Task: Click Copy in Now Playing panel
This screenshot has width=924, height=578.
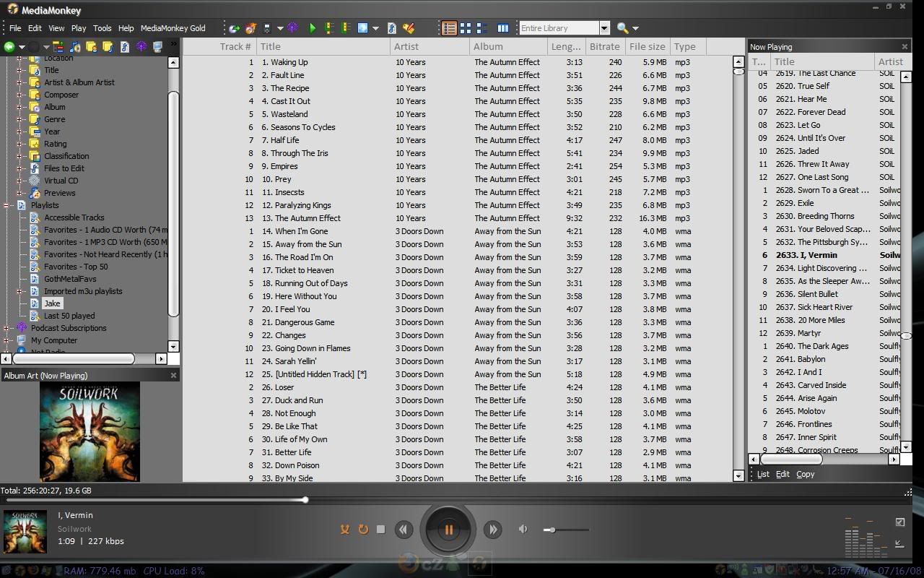Action: click(805, 474)
